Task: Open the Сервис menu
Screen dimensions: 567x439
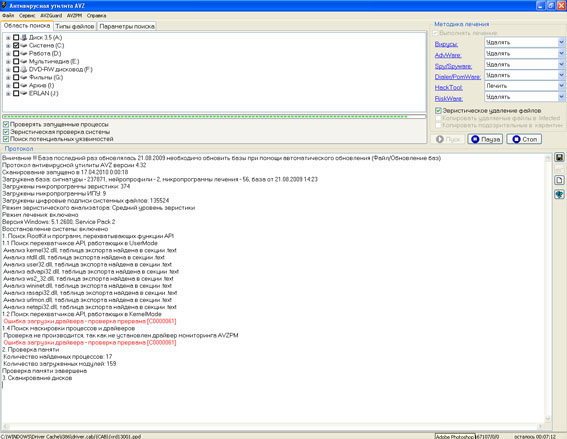Action: coord(27,16)
